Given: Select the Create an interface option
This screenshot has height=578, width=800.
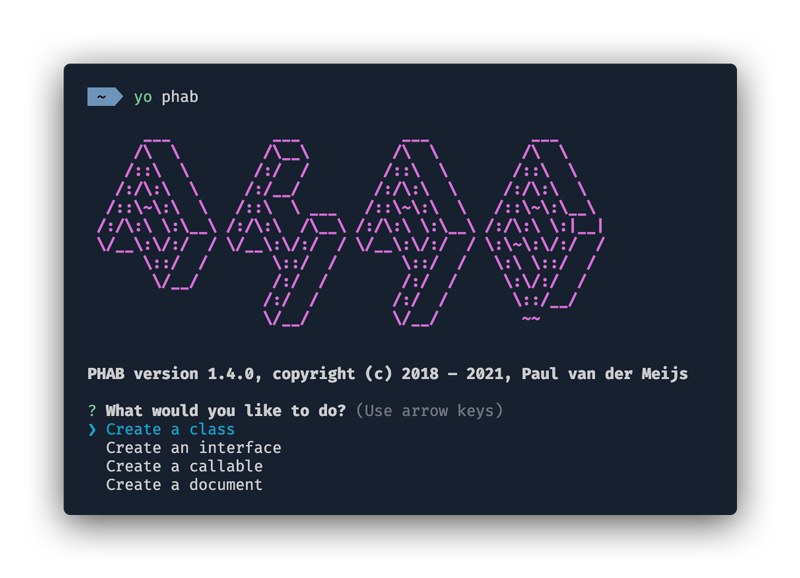Looking at the screenshot, I should (193, 448).
